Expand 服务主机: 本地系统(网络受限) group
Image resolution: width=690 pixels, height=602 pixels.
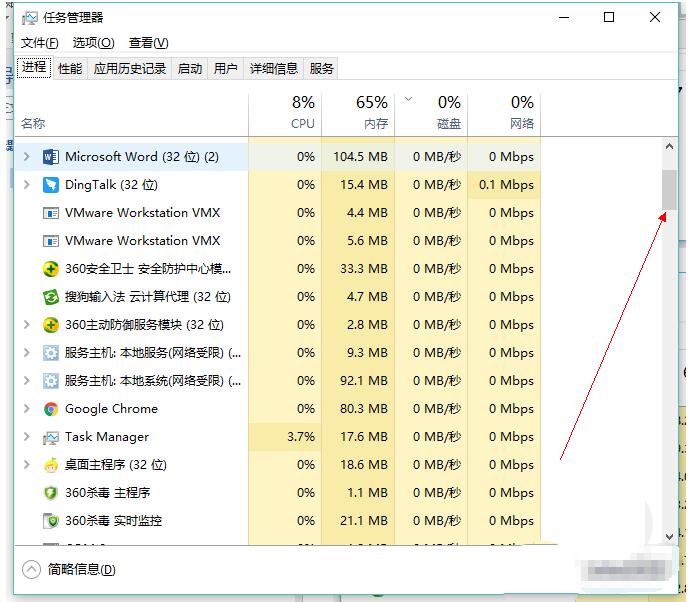pyautogui.click(x=26, y=381)
